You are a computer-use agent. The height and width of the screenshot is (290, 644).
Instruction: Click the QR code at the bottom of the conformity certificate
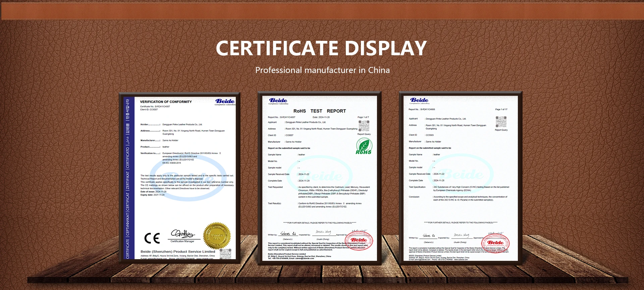tap(225, 254)
